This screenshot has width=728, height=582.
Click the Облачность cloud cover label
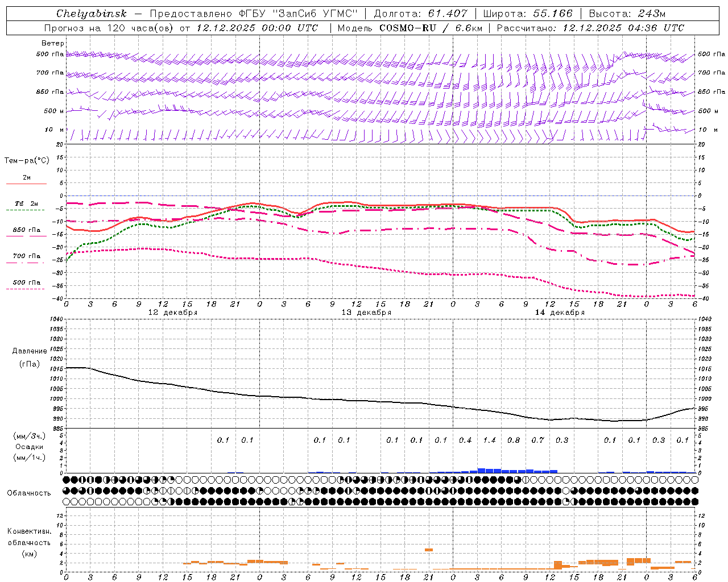click(x=29, y=493)
